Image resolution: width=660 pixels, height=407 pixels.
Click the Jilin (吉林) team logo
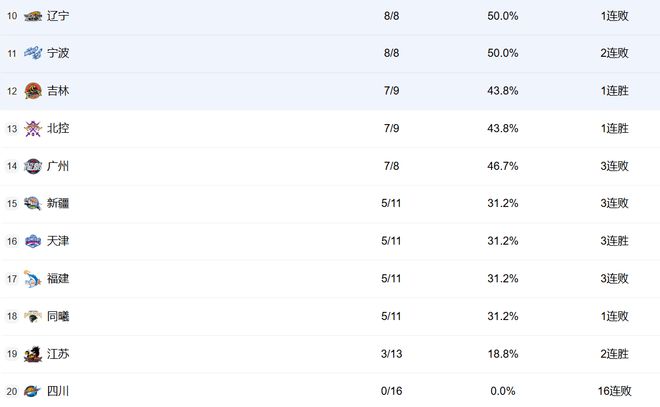coord(33,91)
